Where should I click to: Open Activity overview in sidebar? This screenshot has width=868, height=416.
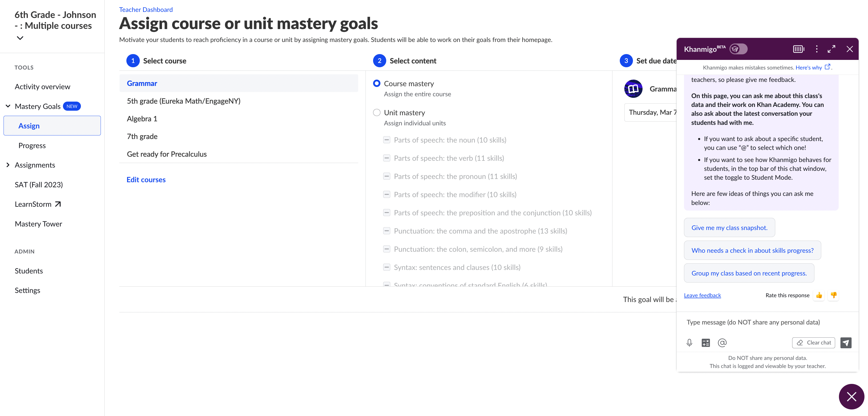coord(42,87)
